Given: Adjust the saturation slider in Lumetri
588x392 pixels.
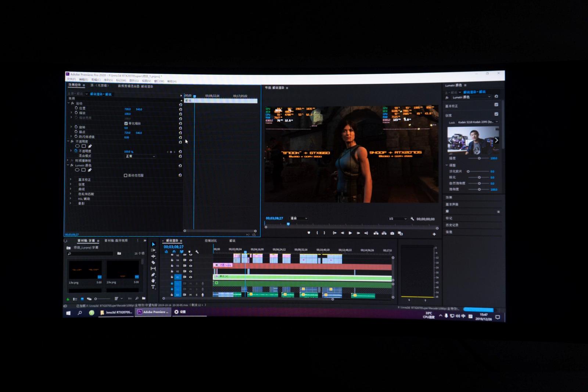Looking at the screenshot, I should [x=479, y=189].
